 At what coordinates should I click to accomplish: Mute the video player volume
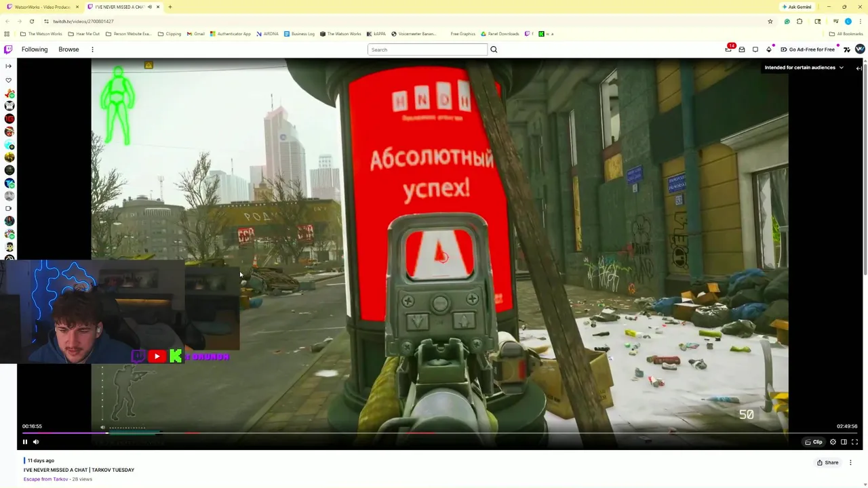point(36,442)
